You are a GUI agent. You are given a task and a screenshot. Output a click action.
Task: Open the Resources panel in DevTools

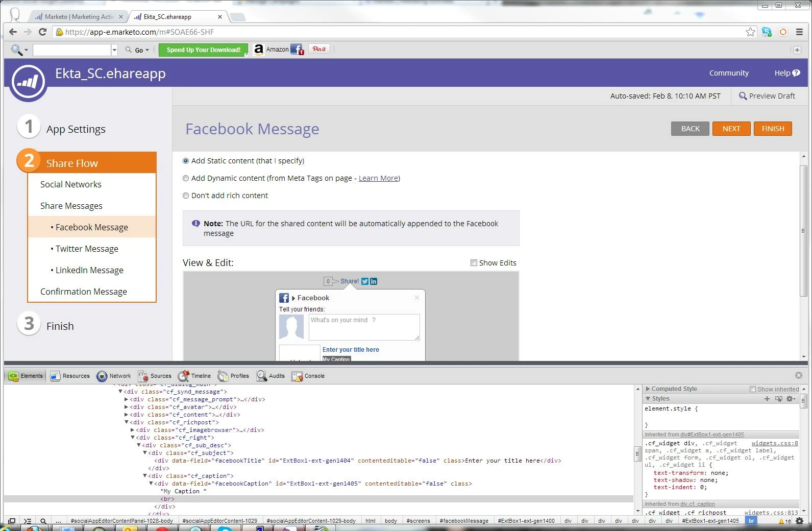pyautogui.click(x=70, y=376)
